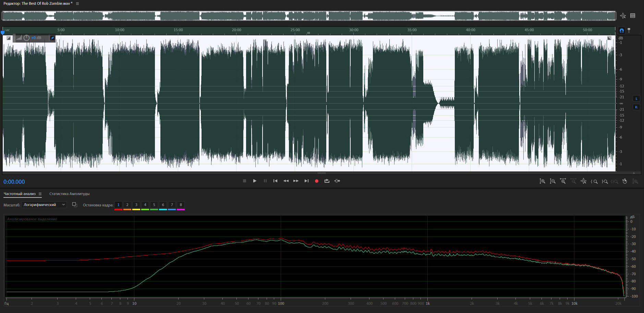
Task: Click the skip selection icon
Action: (x=337, y=181)
